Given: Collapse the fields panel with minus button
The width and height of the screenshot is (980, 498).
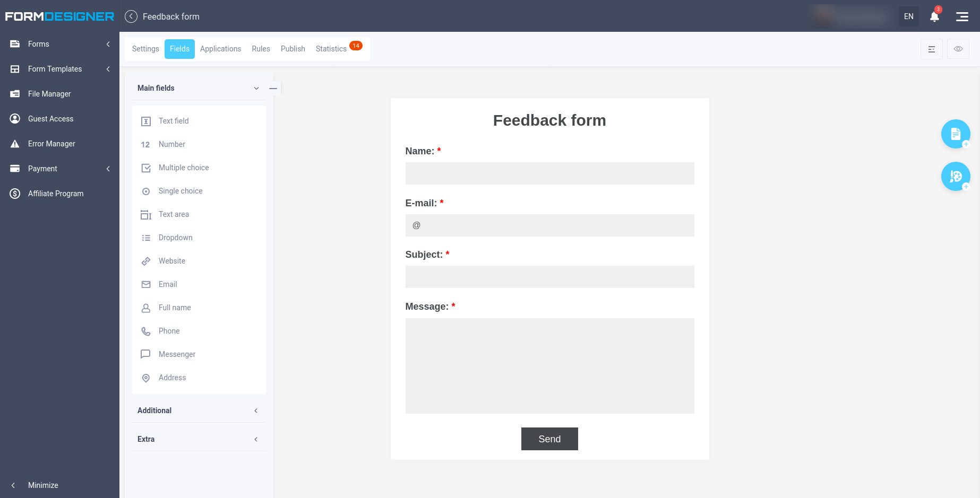Looking at the screenshot, I should click(x=273, y=88).
